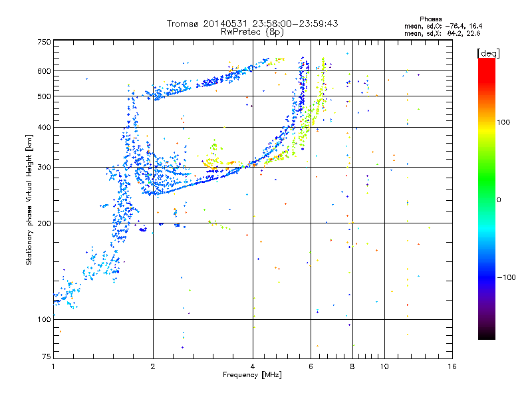Click the colorbar label '100'
This screenshot has height=399, width=532.
[x=503, y=122]
